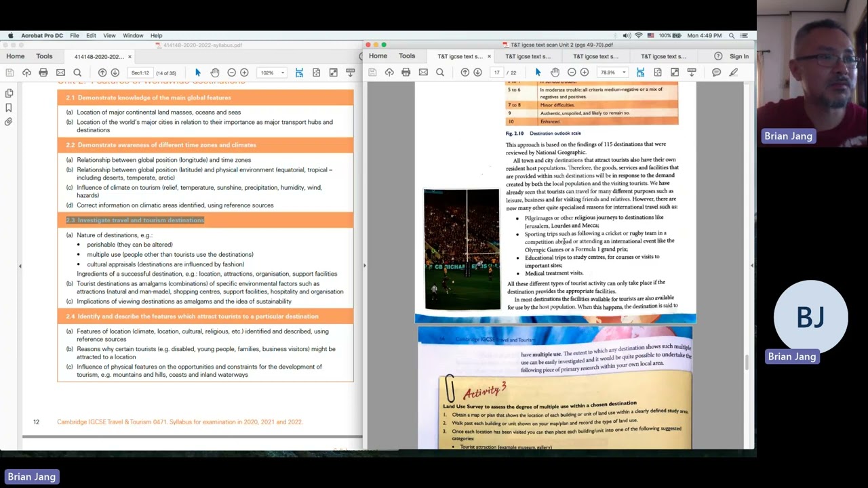Viewport: 868px width, 488px height.
Task: Select the highlight pen tool in T&T window
Action: pos(734,73)
